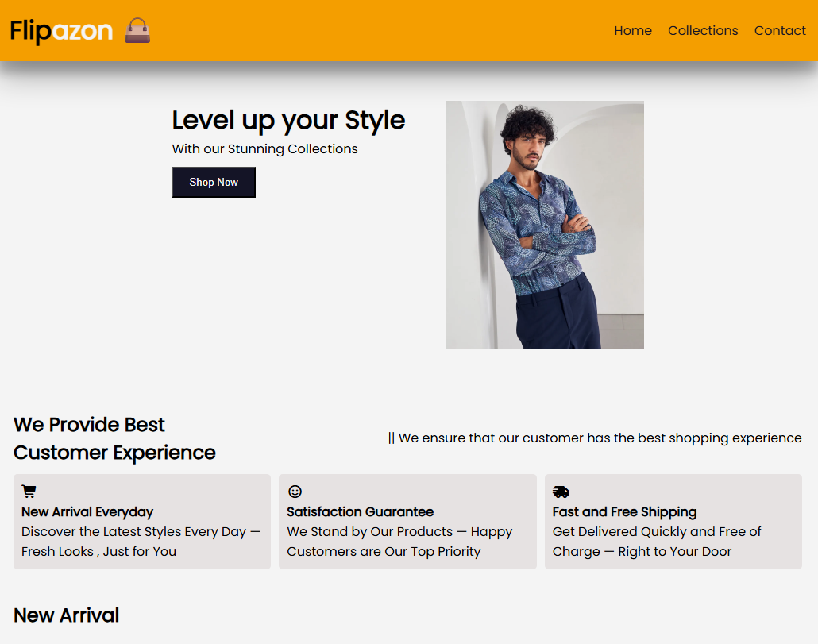Viewport: 818px width, 644px height.
Task: Select the "Satisfaction Guarantee" card title
Action: (x=360, y=512)
